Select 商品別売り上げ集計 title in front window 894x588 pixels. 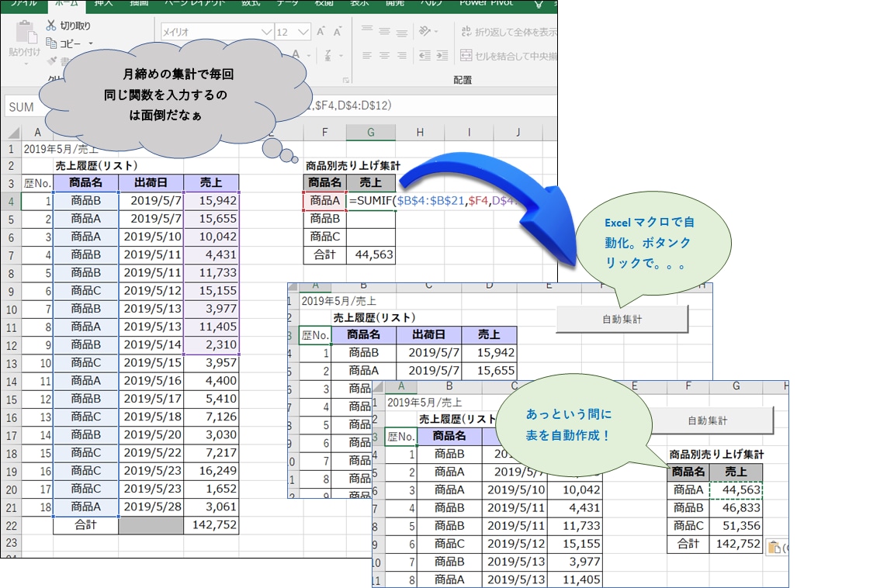point(716,454)
